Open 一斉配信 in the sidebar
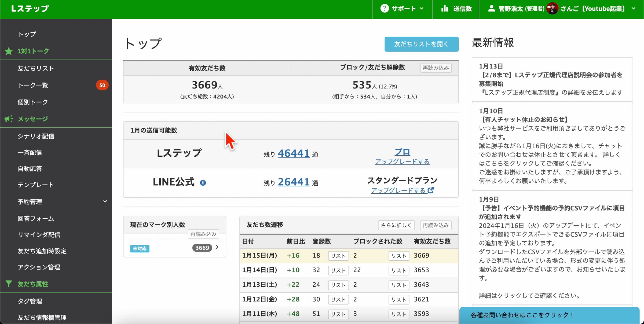This screenshot has width=644, height=324. coord(30,153)
